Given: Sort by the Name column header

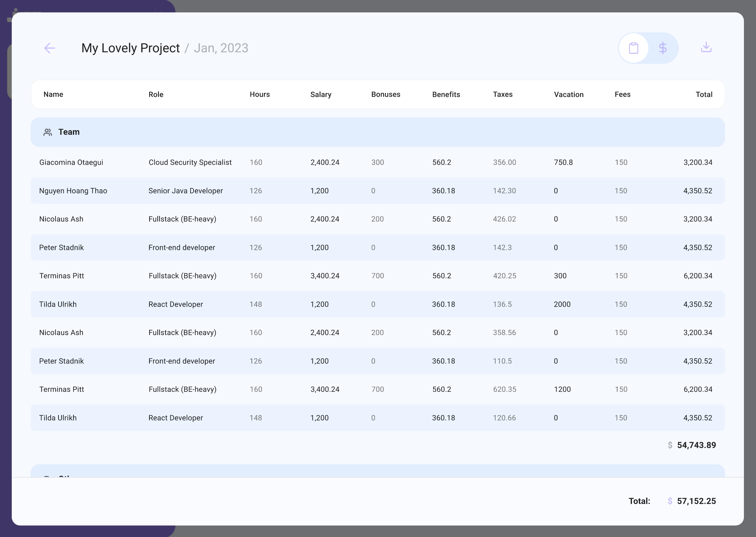Looking at the screenshot, I should coord(53,94).
